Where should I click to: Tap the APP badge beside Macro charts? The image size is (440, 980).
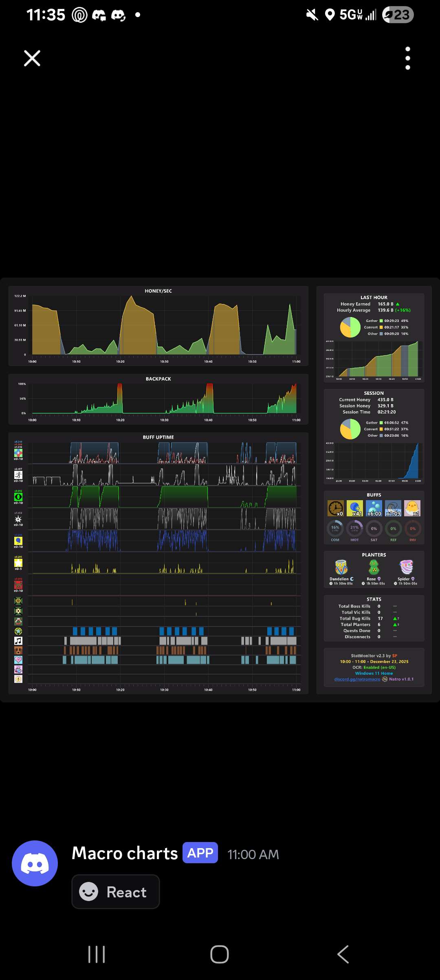coord(200,853)
